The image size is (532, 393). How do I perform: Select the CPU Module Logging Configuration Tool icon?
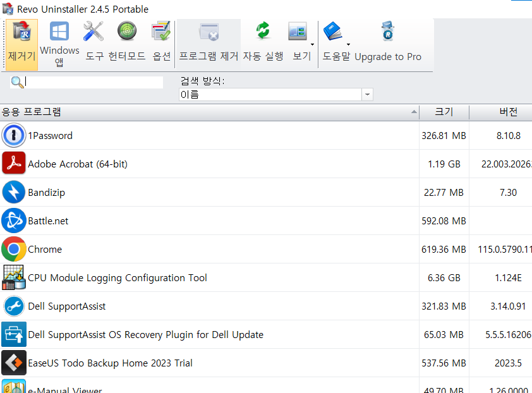point(13,277)
